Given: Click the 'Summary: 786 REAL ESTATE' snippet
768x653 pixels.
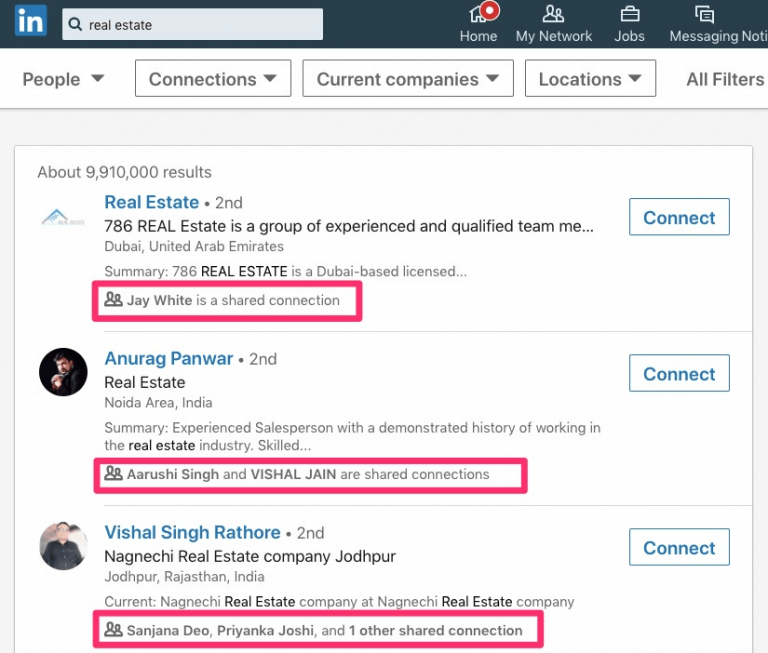Looking at the screenshot, I should 286,271.
